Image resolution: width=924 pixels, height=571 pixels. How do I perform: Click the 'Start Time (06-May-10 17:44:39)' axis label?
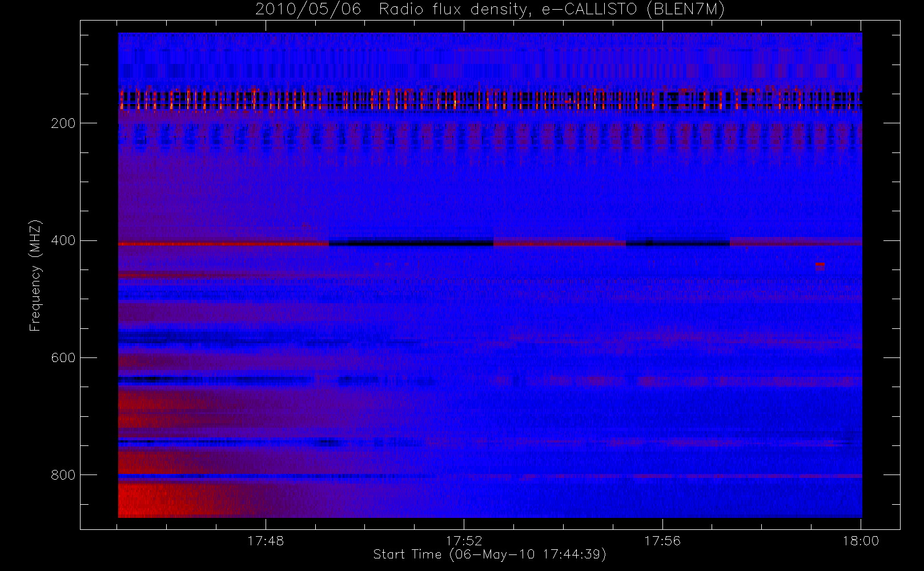[490, 554]
